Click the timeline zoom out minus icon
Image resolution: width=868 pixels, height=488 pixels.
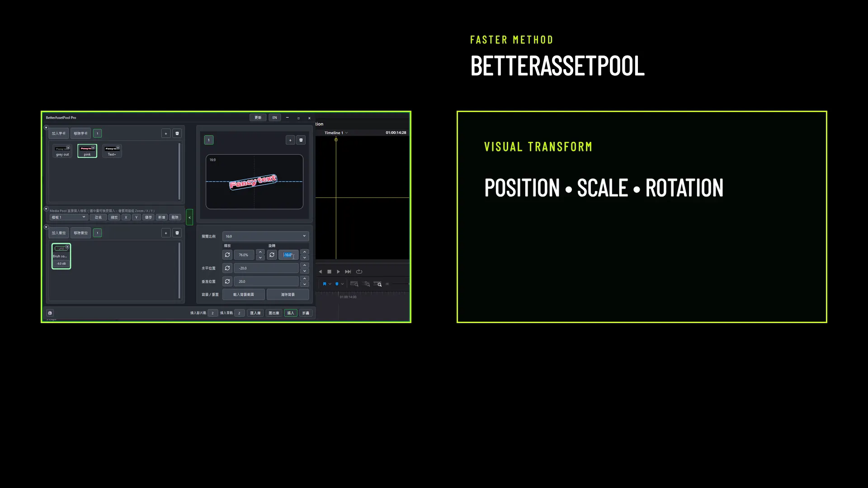387,284
